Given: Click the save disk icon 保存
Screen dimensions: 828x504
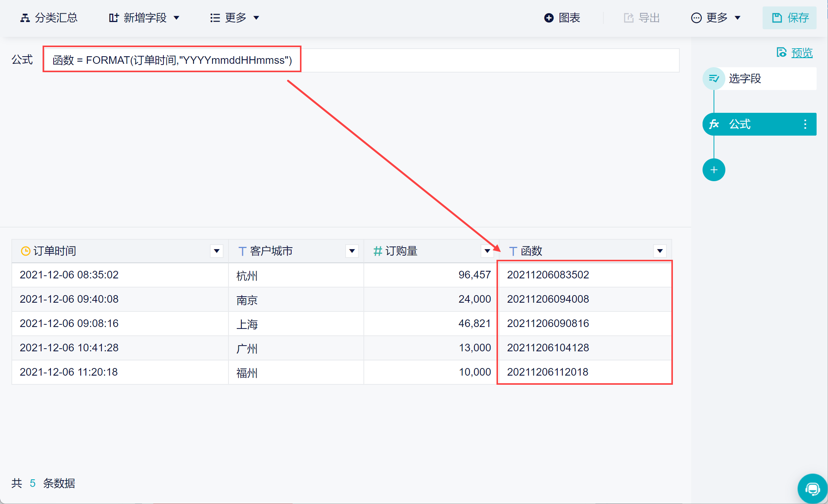Looking at the screenshot, I should pyautogui.click(x=777, y=18).
